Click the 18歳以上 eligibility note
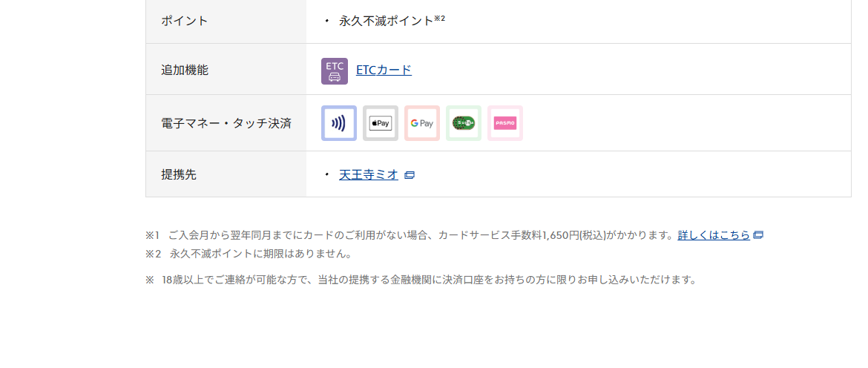This screenshot has width=868, height=368. click(421, 280)
